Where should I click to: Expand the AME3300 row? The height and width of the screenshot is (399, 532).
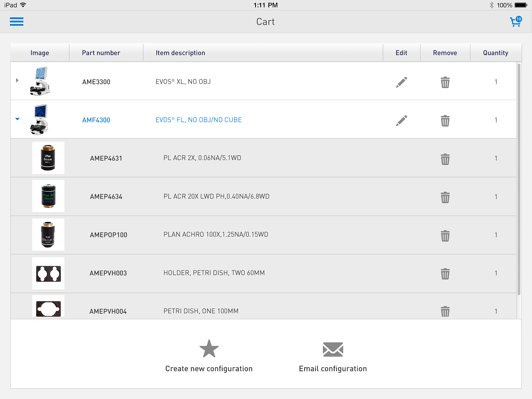click(x=17, y=80)
